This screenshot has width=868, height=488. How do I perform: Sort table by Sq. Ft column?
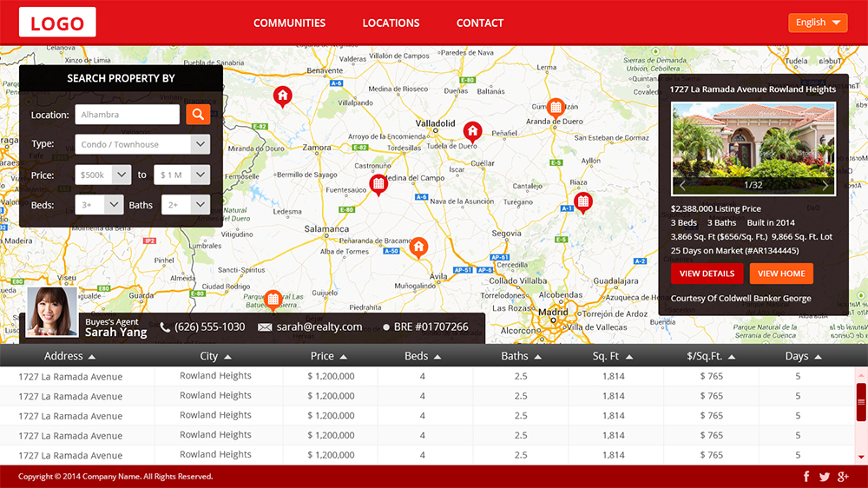coord(612,356)
